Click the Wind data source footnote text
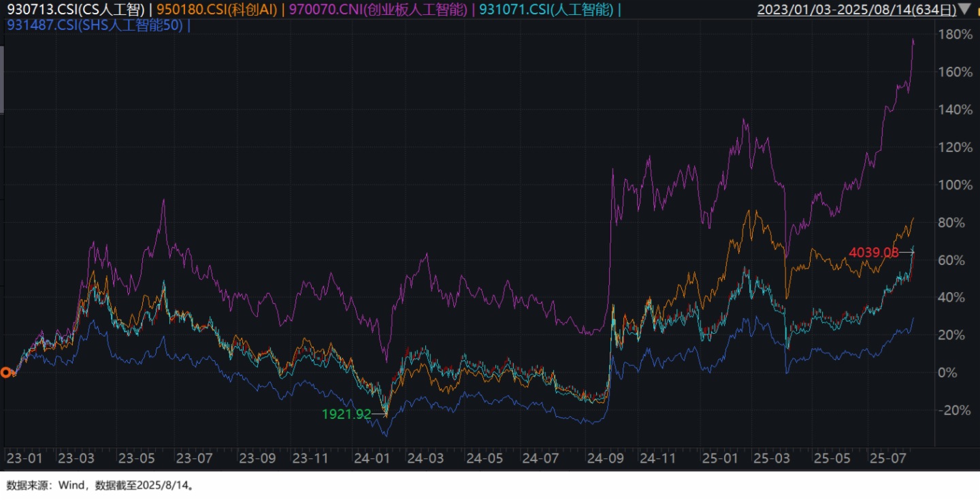This screenshot has height=500, width=980. (101, 486)
